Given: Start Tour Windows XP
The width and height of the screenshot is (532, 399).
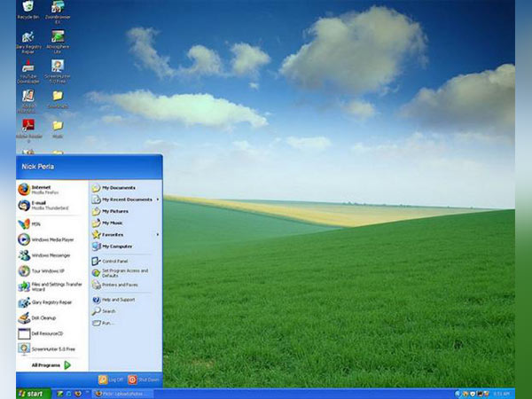Looking at the screenshot, I should click(51, 270).
